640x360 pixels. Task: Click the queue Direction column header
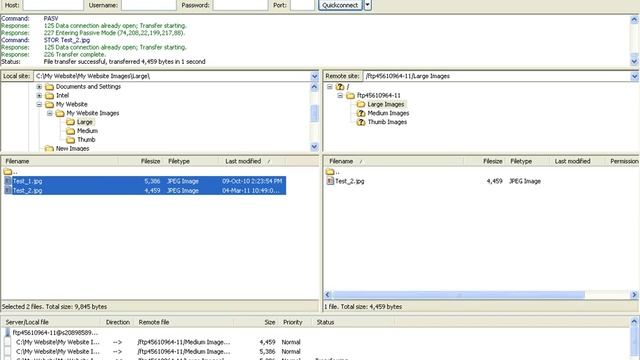(118, 322)
